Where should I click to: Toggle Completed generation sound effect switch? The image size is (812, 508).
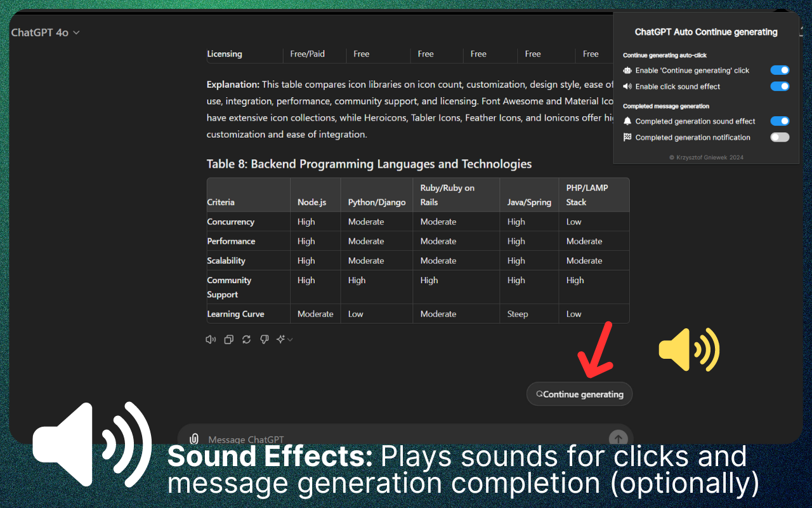[x=780, y=121]
